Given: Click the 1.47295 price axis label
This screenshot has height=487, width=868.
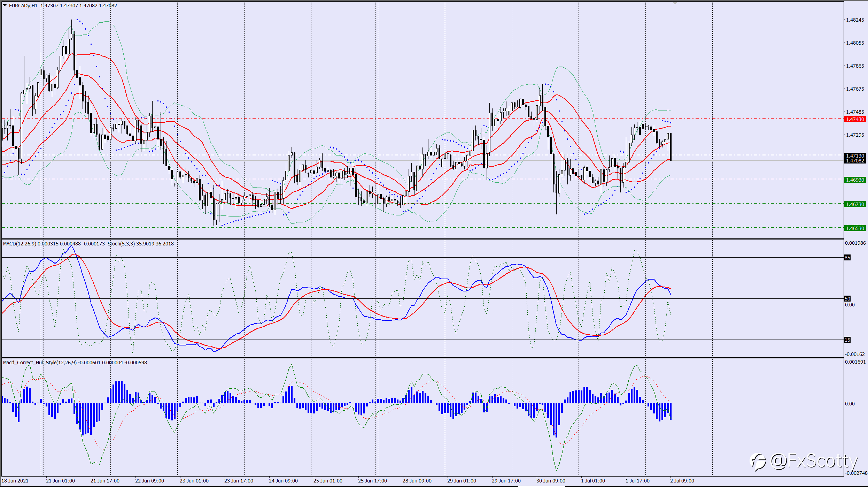Looking at the screenshot, I should pos(855,135).
